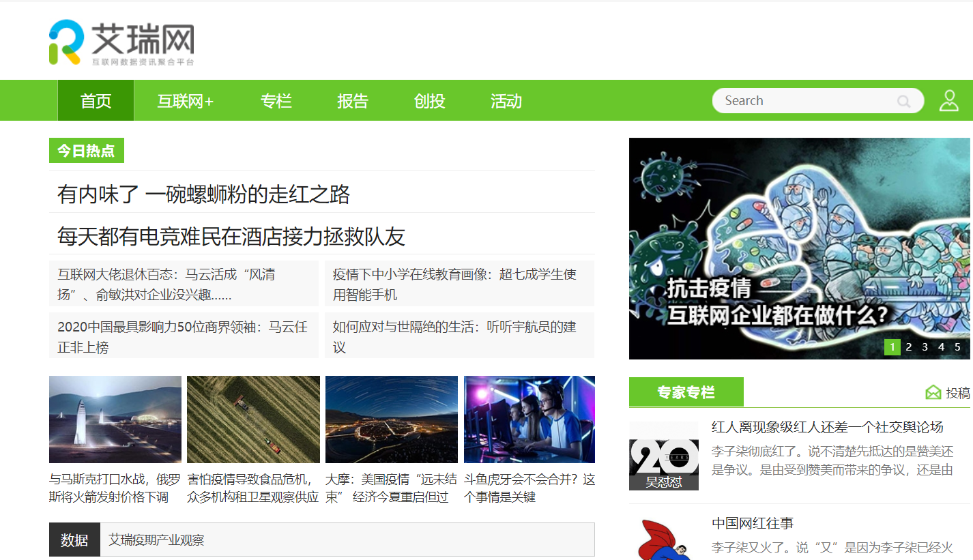Image resolution: width=973 pixels, height=560 pixels.
Task: Open headline 每天都有电竞难民在酒店接力拯救队友
Action: pyautogui.click(x=231, y=237)
